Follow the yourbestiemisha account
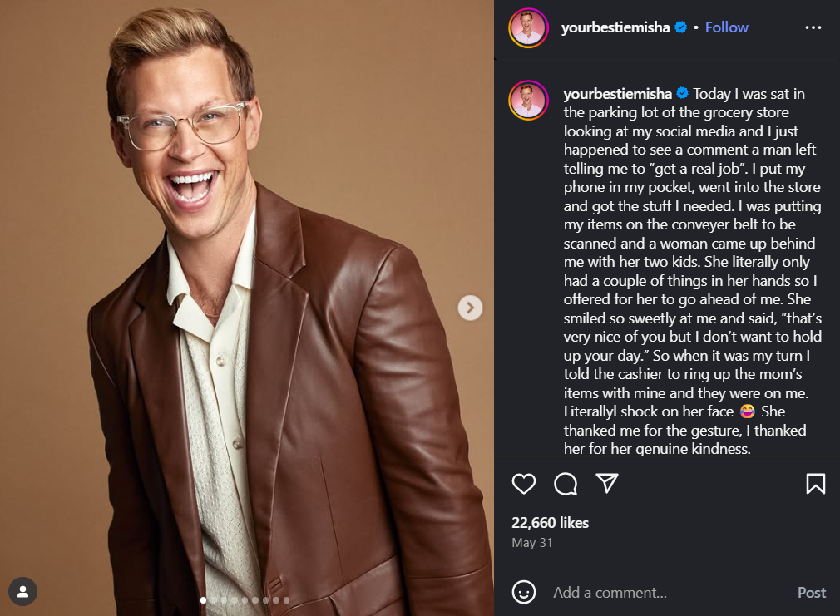The height and width of the screenshot is (616, 840). click(x=726, y=27)
